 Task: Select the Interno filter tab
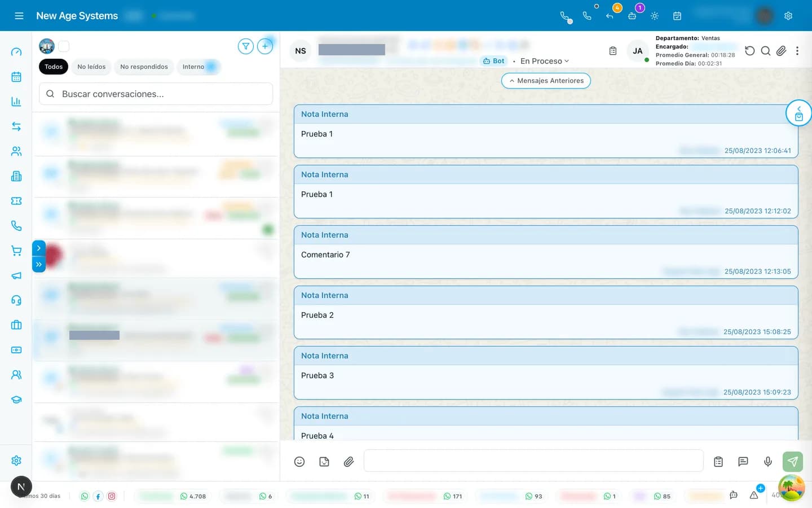click(198, 67)
